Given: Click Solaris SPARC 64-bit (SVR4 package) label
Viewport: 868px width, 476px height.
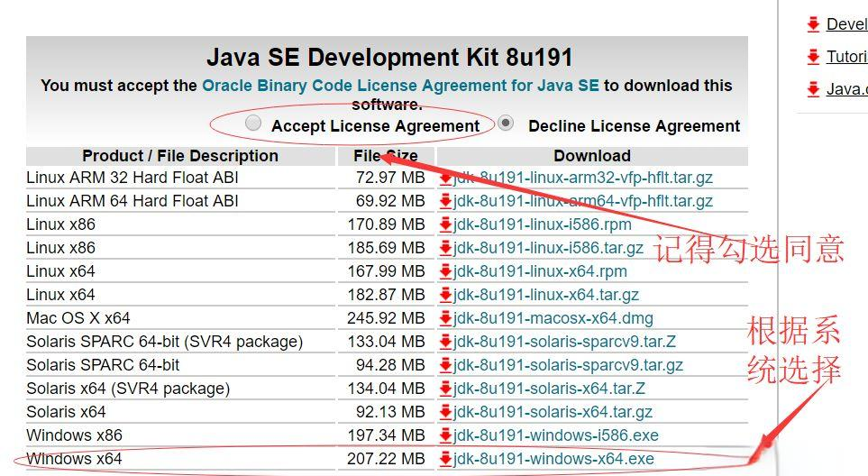Looking at the screenshot, I should 164,342.
